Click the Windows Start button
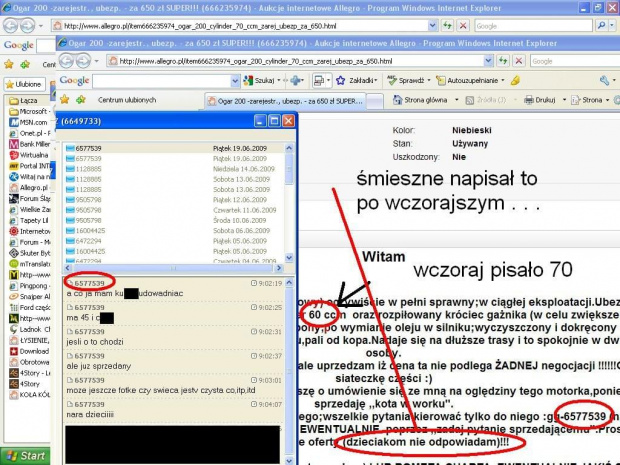Viewport: 620px width, 465px height. click(x=25, y=456)
